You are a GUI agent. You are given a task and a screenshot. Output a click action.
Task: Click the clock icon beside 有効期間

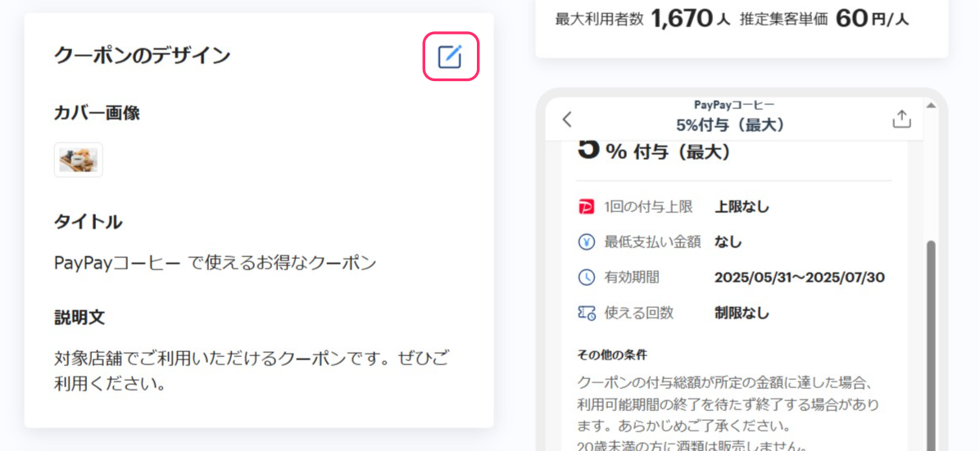pos(586,278)
